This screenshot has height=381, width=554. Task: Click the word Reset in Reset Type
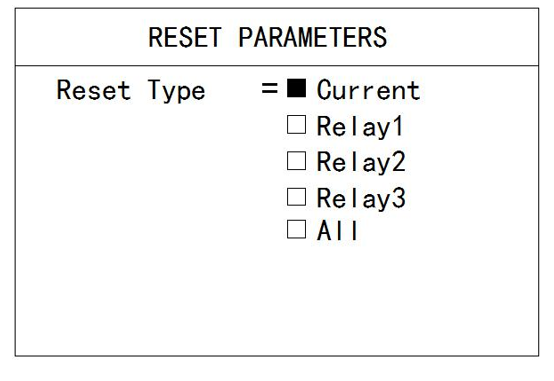click(x=94, y=90)
